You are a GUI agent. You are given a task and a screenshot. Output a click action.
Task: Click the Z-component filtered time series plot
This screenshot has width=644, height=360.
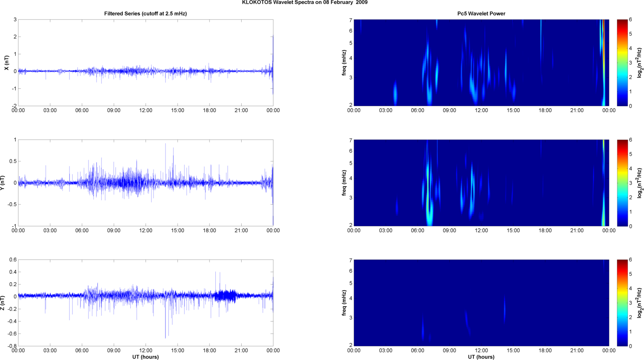click(146, 303)
